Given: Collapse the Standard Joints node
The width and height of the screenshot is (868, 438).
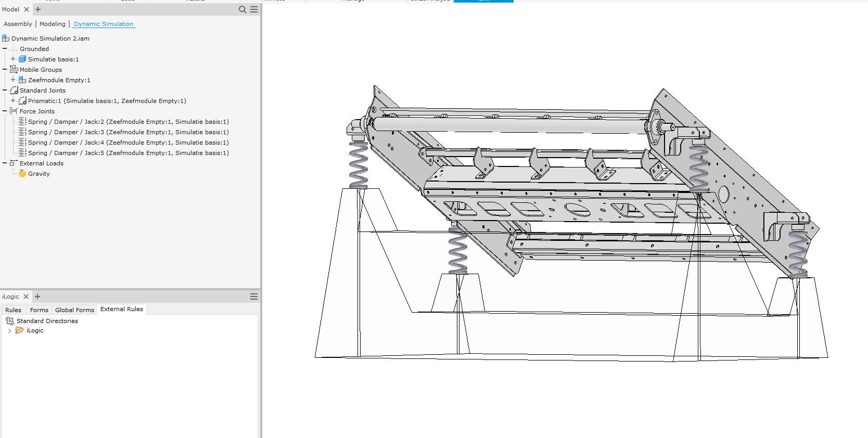Looking at the screenshot, I should (x=5, y=90).
